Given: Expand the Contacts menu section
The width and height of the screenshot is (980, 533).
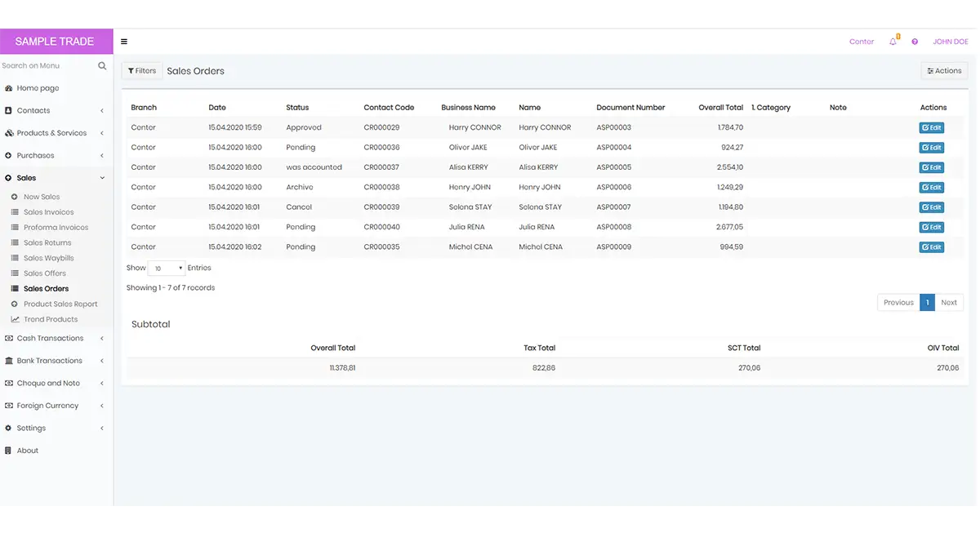Looking at the screenshot, I should click(x=56, y=111).
